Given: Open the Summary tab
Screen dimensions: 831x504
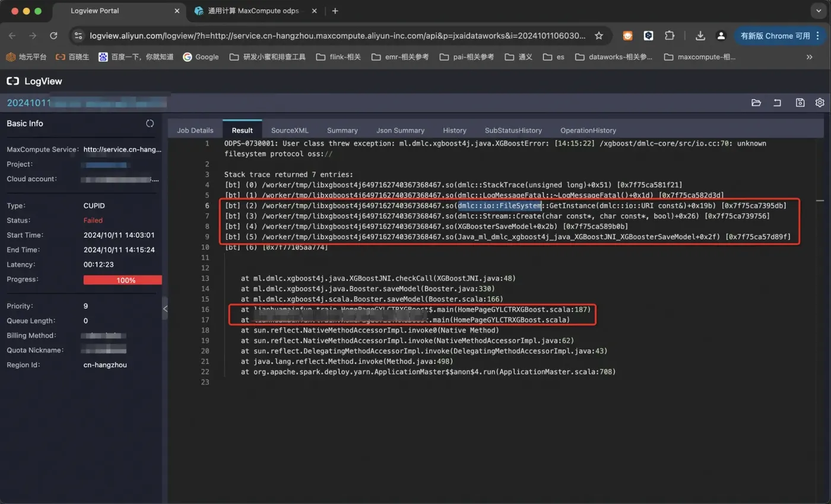Looking at the screenshot, I should tap(342, 130).
